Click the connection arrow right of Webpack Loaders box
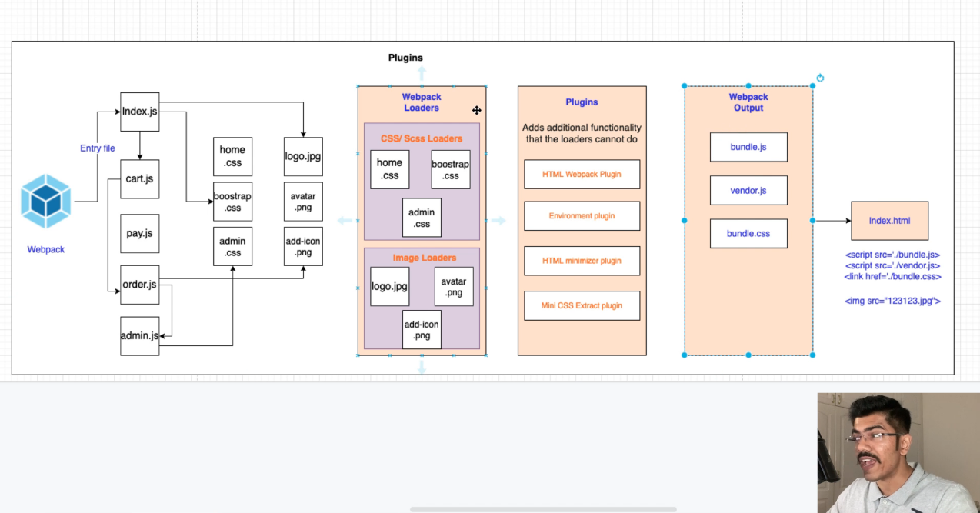The width and height of the screenshot is (980, 513). (498, 221)
